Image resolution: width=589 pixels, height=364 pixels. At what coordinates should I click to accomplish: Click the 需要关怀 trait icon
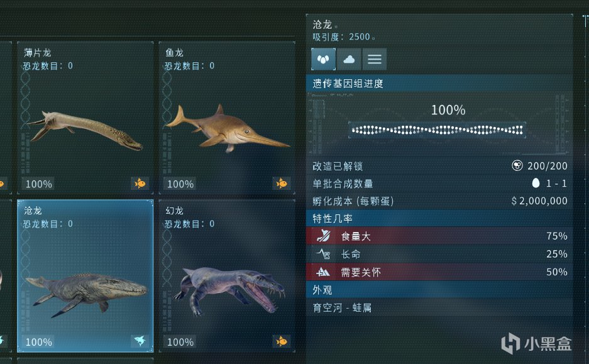(323, 272)
